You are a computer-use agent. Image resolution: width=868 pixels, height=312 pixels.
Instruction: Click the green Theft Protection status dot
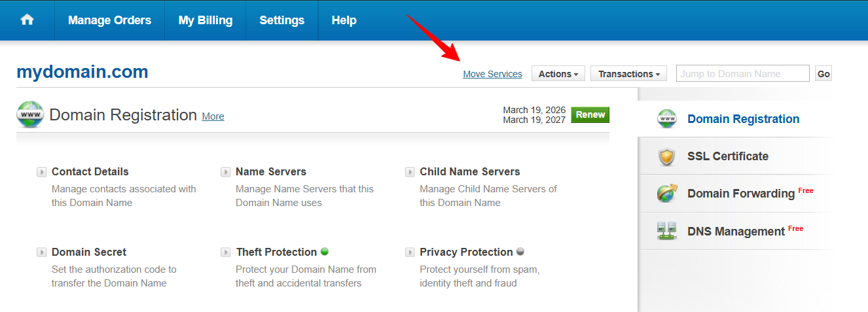(325, 252)
